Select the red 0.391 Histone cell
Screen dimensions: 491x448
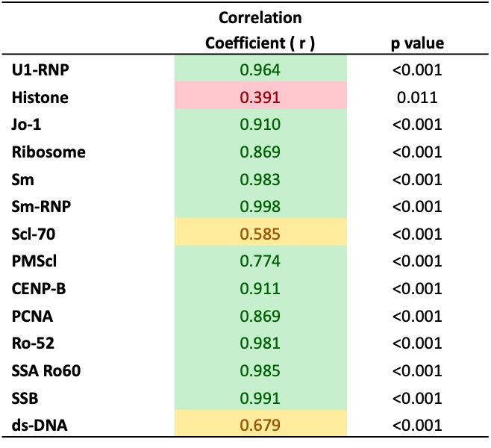(x=260, y=98)
